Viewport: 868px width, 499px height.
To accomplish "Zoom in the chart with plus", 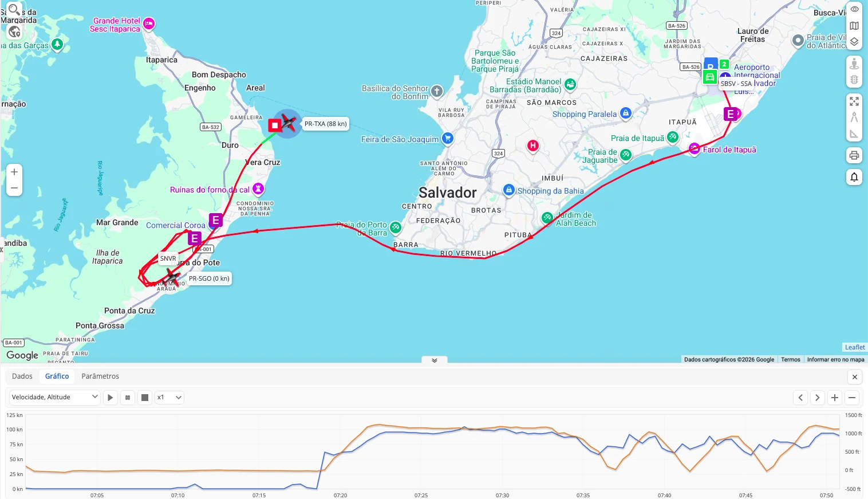I will tap(835, 398).
